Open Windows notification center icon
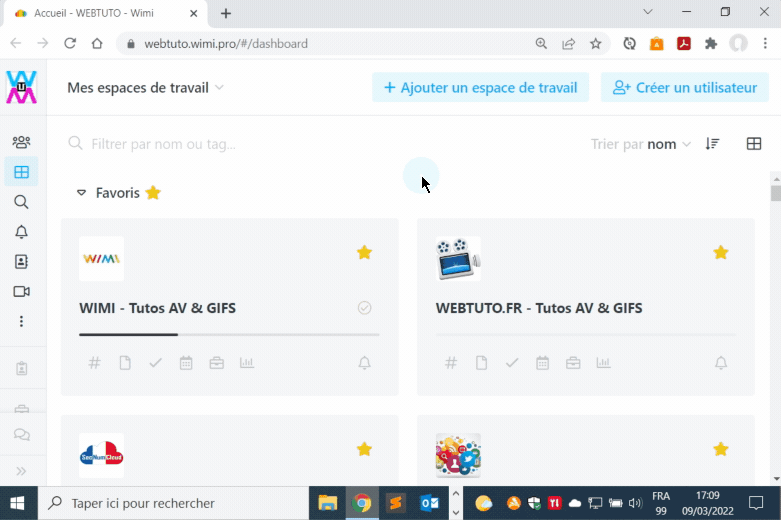The height and width of the screenshot is (520, 781). tap(756, 503)
